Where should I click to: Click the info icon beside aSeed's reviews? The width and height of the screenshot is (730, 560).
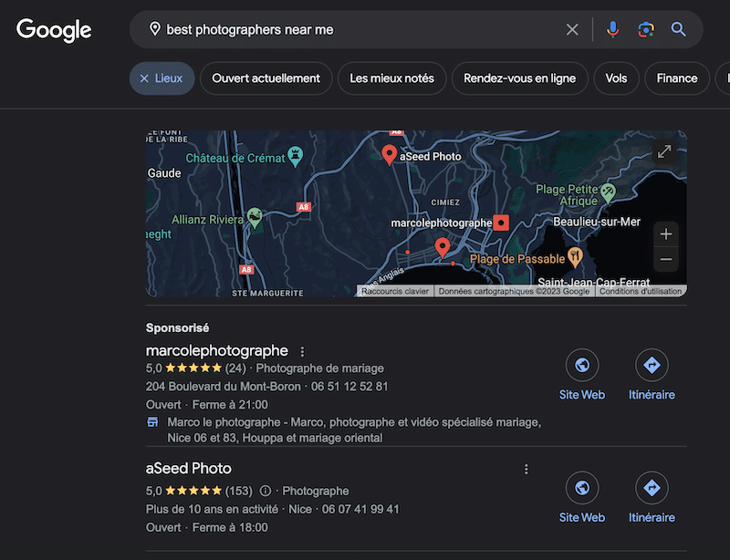coord(266,491)
